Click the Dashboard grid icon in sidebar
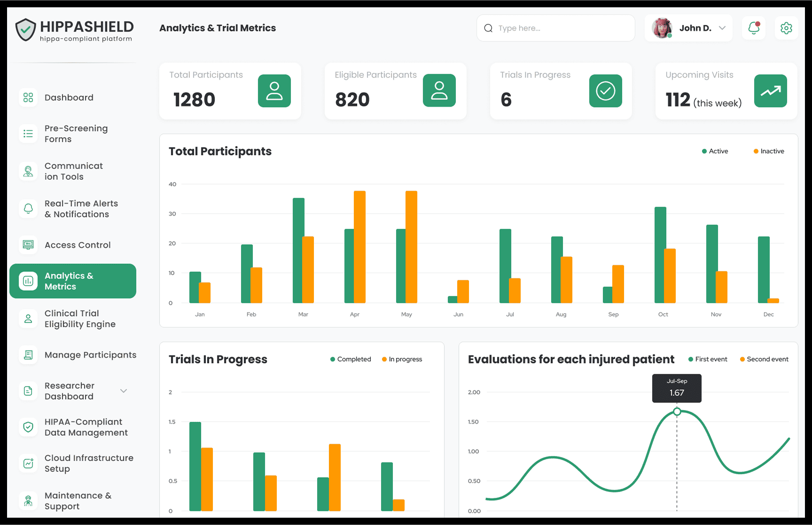 [x=28, y=97]
